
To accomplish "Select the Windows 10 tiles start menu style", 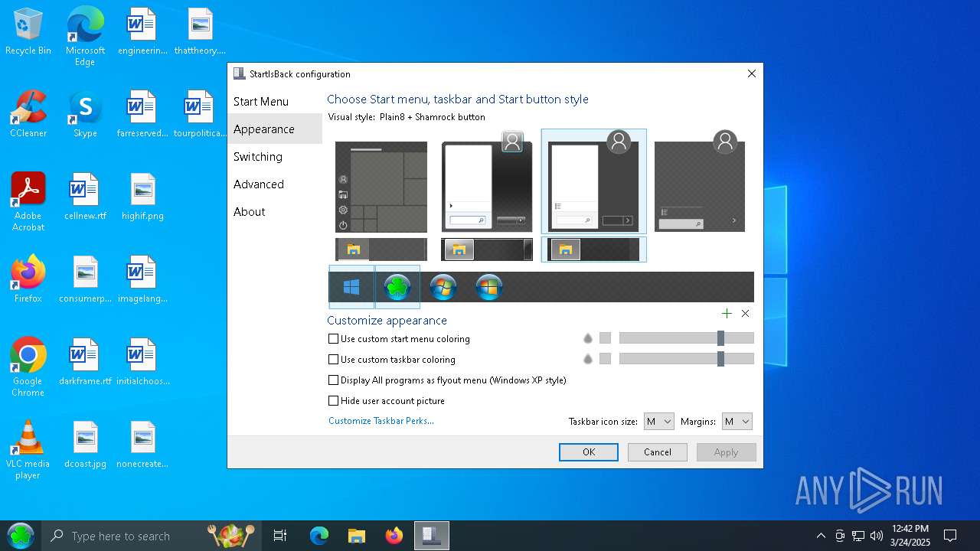I will pyautogui.click(x=381, y=187).
